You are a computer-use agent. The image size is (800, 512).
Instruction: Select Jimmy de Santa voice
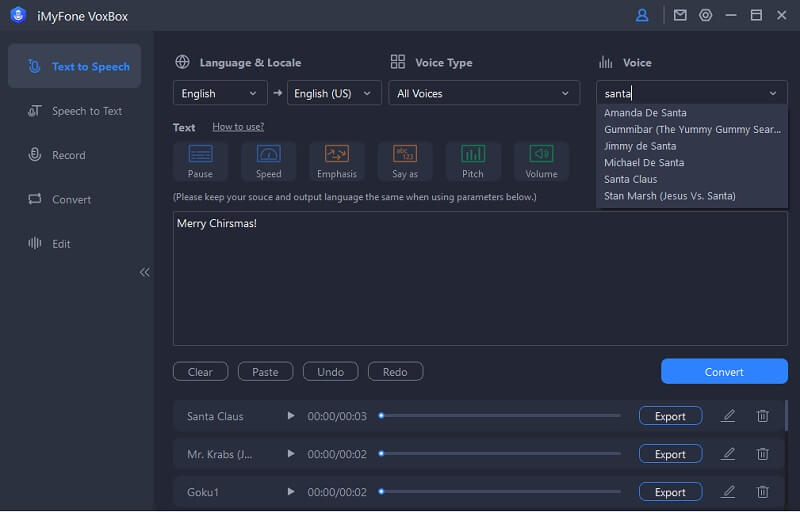tap(691, 146)
